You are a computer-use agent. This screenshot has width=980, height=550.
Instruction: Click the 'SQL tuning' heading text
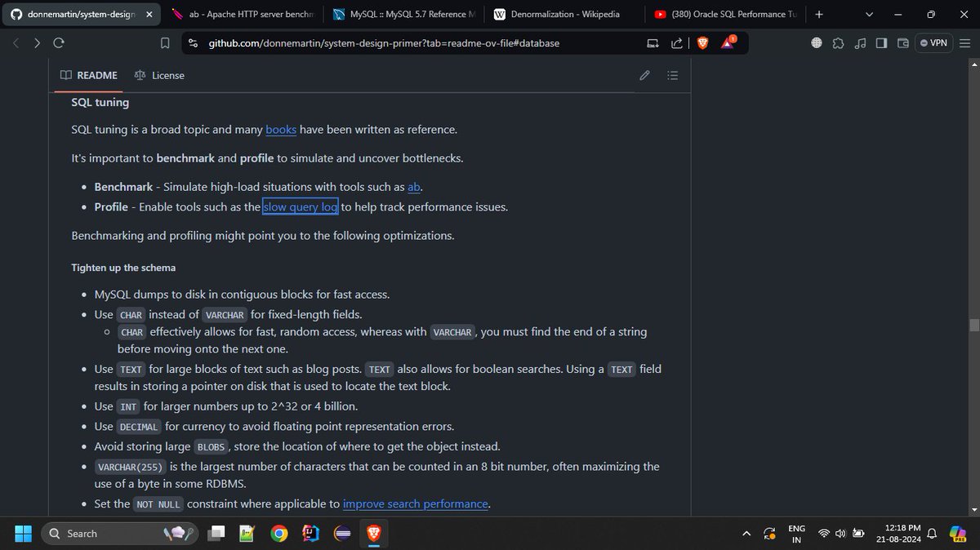100,102
